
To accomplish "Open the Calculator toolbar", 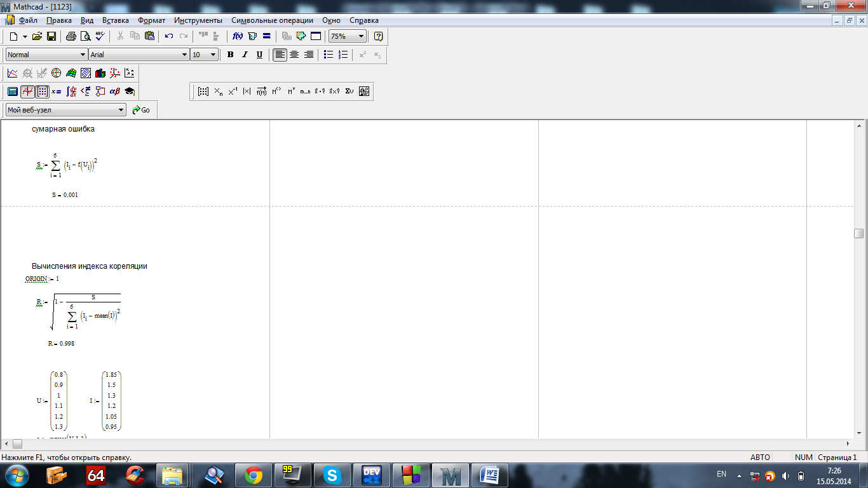I will click(12, 91).
